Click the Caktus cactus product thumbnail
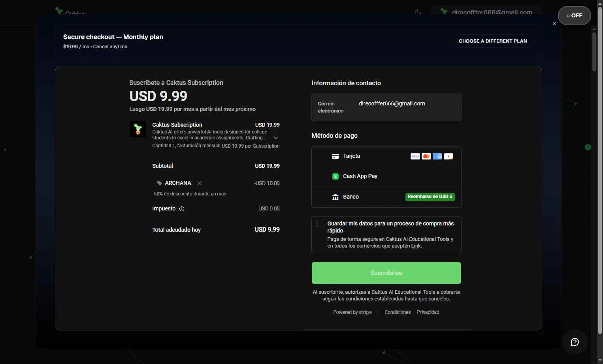 coord(138,129)
